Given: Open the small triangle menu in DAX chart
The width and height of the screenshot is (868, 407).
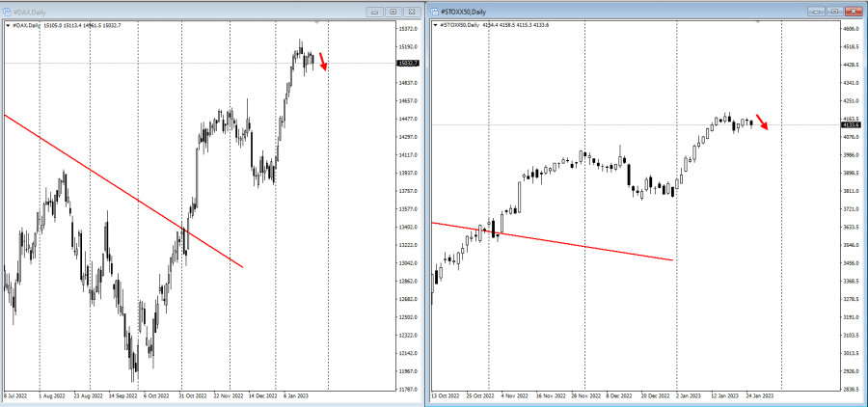Looking at the screenshot, I should [7, 25].
